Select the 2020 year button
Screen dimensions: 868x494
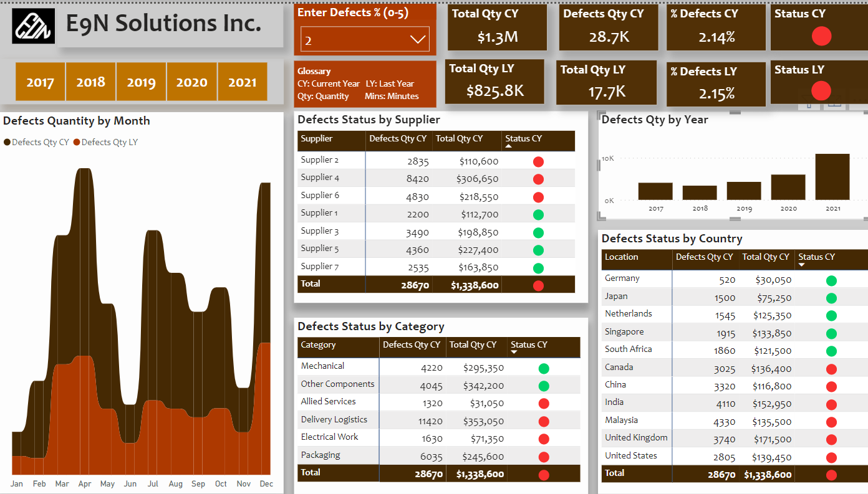point(191,82)
